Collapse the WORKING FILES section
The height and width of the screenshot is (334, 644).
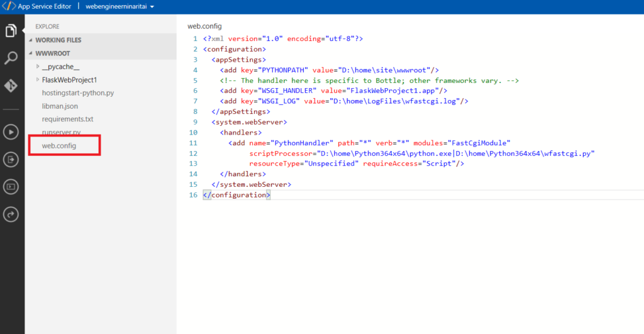pyautogui.click(x=30, y=40)
